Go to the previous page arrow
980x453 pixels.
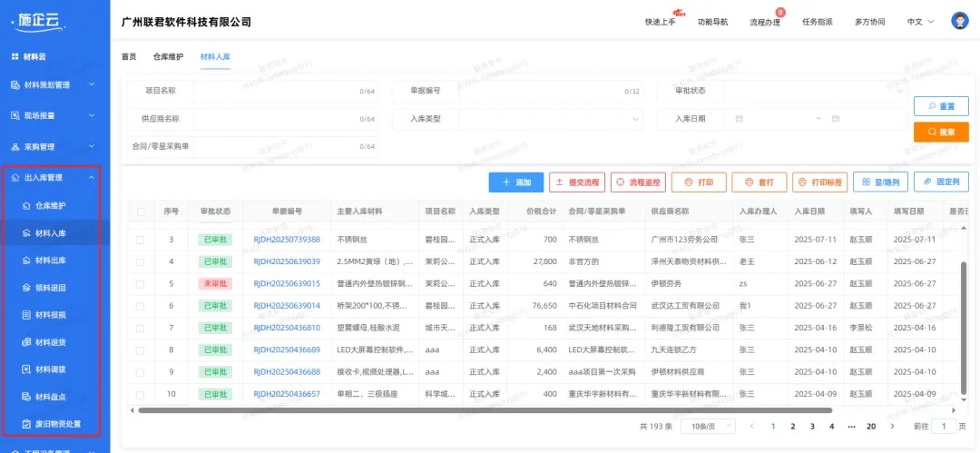[752, 426]
